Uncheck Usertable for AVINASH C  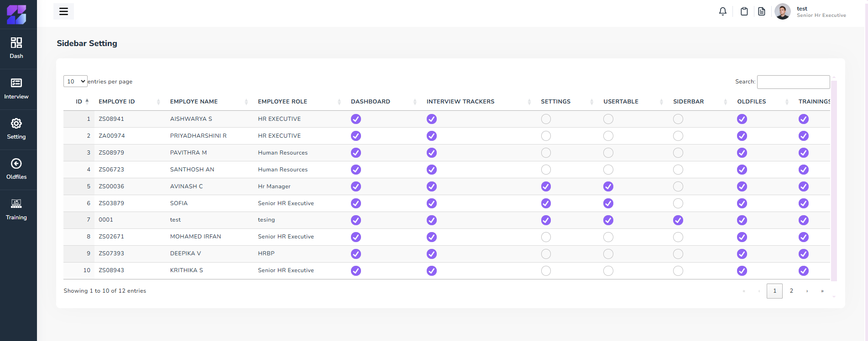(x=608, y=186)
